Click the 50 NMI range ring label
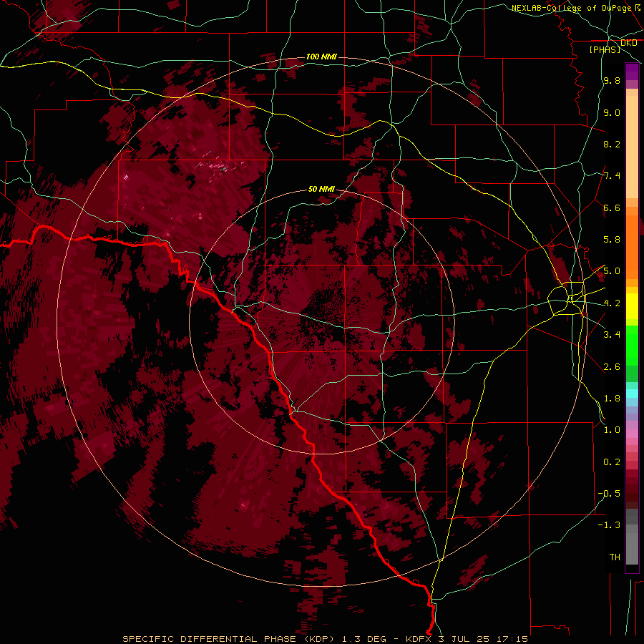This screenshot has width=644, height=644. coord(321,189)
